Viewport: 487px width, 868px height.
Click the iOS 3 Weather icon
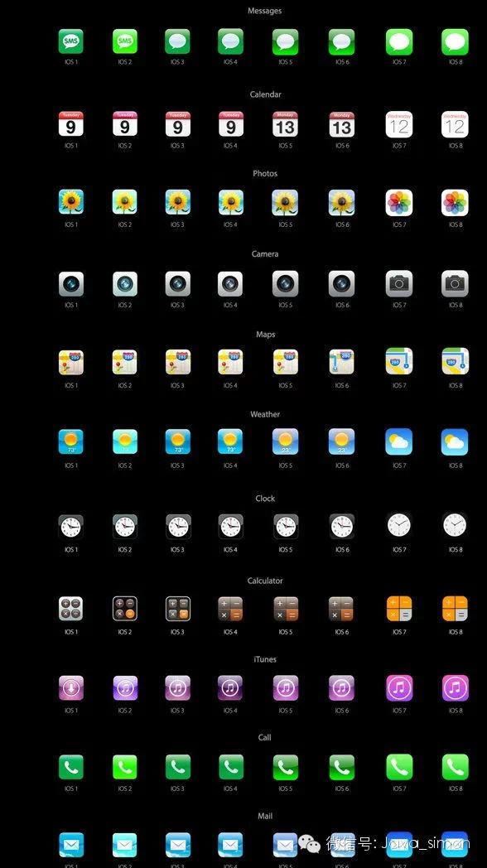(177, 441)
